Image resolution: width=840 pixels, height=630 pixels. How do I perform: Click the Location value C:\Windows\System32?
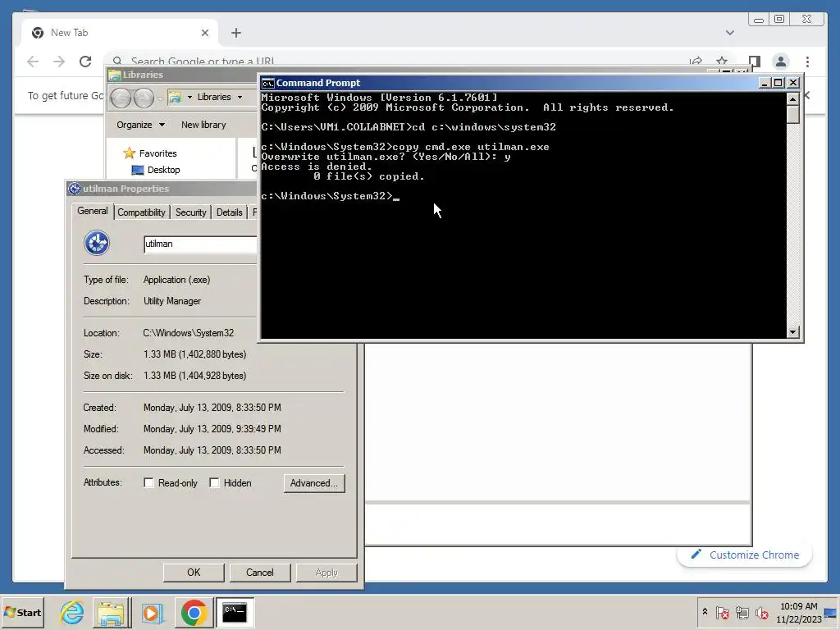[x=188, y=333]
